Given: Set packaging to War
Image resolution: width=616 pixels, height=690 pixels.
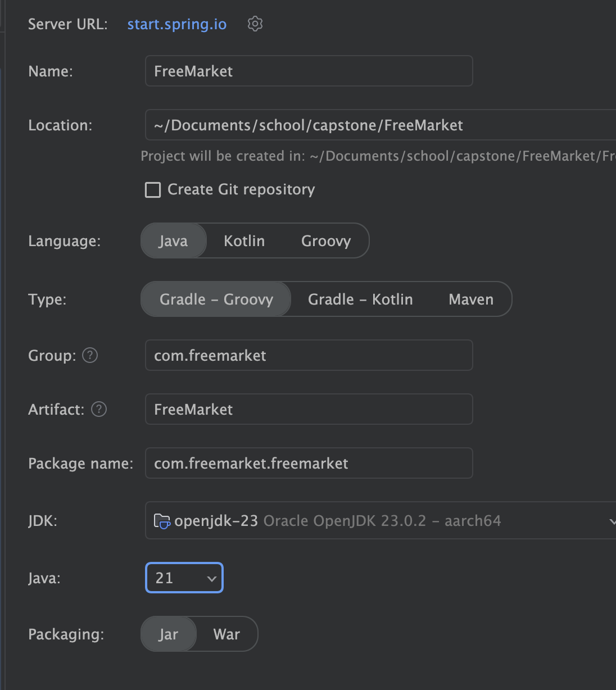Looking at the screenshot, I should point(227,634).
